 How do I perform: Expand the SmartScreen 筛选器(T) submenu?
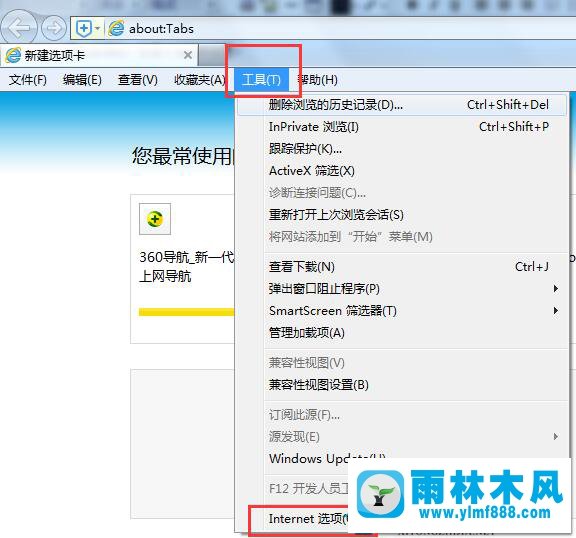(402, 311)
